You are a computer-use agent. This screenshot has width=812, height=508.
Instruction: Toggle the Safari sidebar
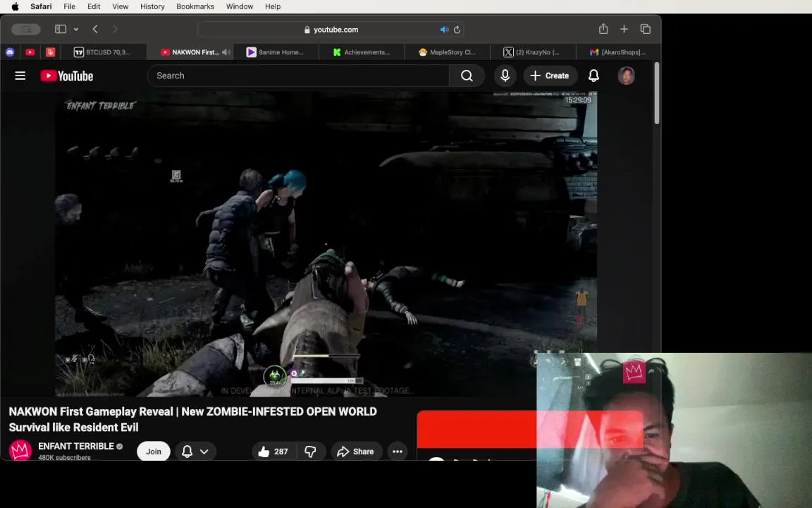pos(61,29)
